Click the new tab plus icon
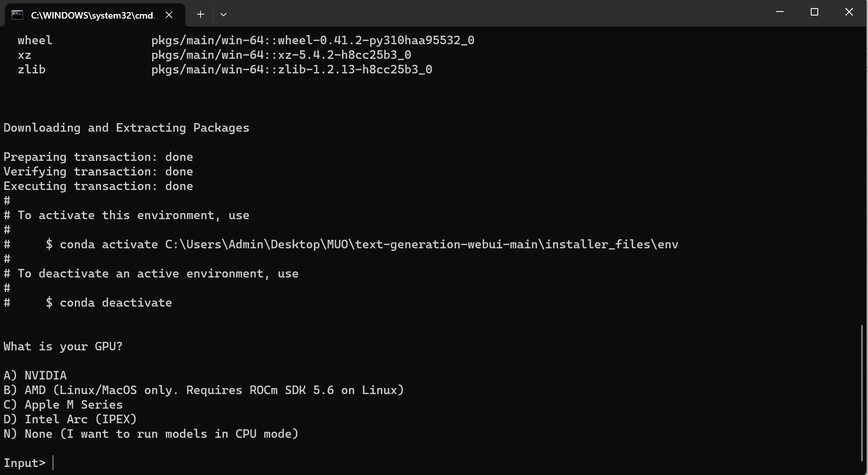Viewport: 868px width, 475px height. [x=200, y=15]
